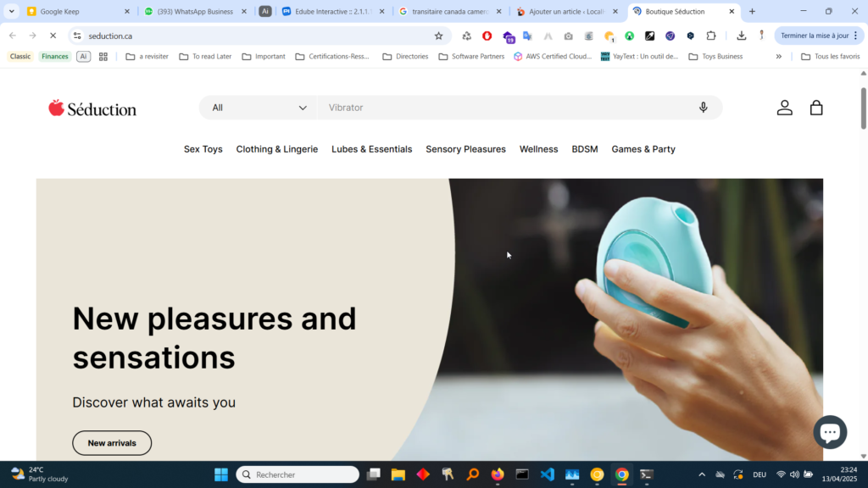Open File Explorer from taskbar
This screenshot has height=488, width=868.
(398, 474)
